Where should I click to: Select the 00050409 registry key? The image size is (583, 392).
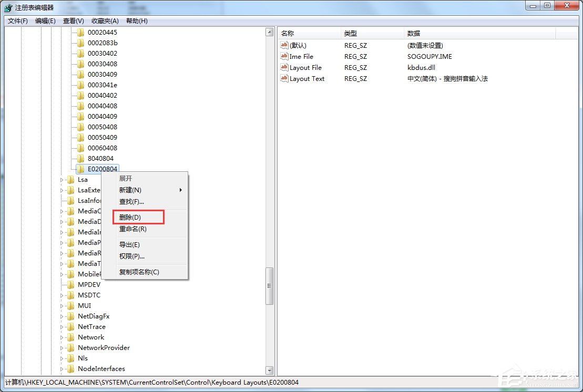[103, 137]
